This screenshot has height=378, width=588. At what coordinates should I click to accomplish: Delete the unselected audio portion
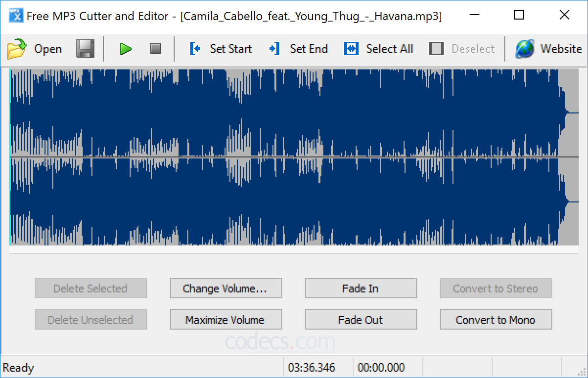pos(90,319)
